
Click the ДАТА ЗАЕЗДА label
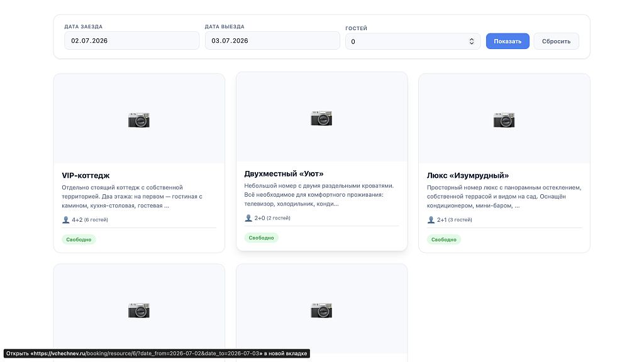[84, 26]
